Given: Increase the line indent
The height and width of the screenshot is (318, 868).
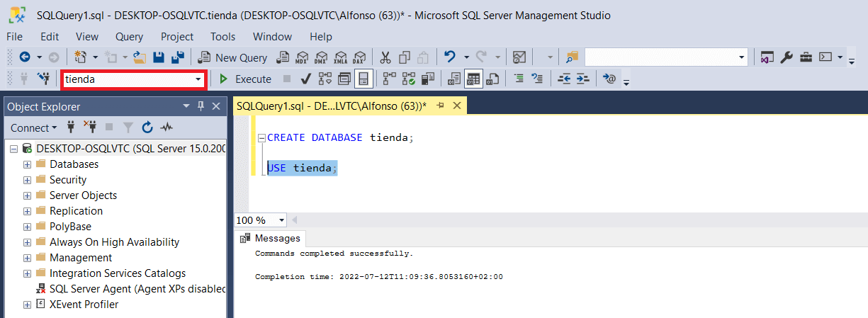Looking at the screenshot, I should point(582,79).
